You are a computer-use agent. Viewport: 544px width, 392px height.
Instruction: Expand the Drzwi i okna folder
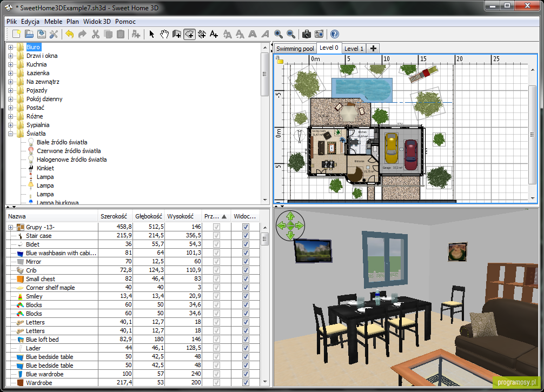[10, 56]
